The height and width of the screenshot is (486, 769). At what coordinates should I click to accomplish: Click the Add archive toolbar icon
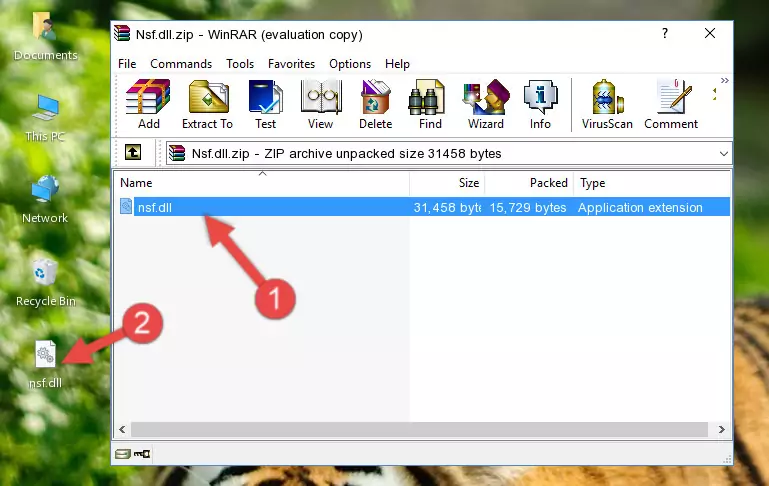[x=148, y=104]
